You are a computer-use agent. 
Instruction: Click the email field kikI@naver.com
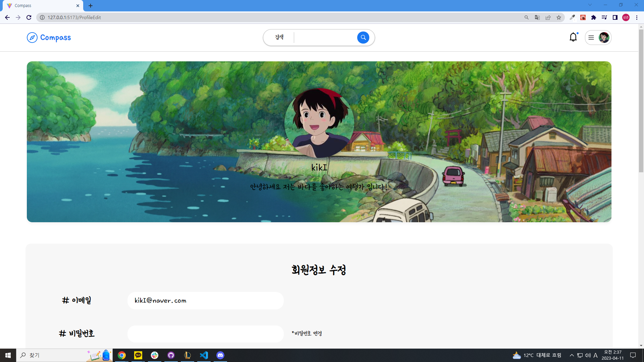[205, 301]
